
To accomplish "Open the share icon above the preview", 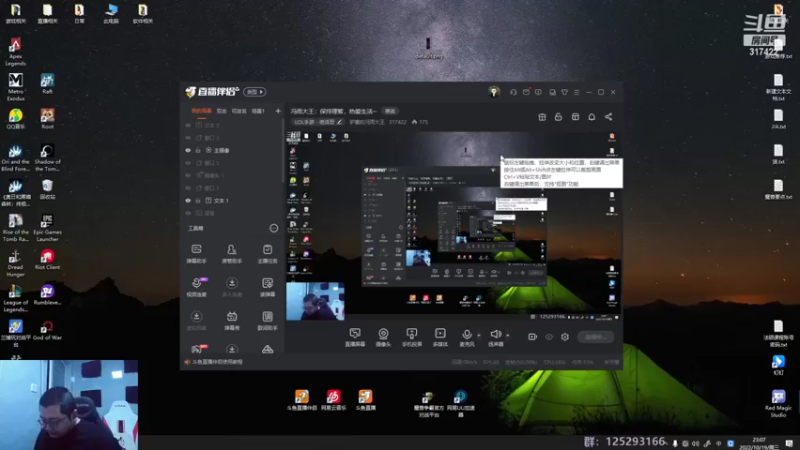I will coord(609,117).
